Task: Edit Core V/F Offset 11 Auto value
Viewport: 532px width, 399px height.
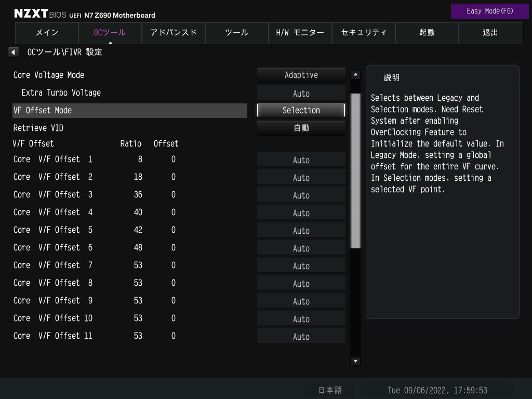Action: (x=301, y=337)
